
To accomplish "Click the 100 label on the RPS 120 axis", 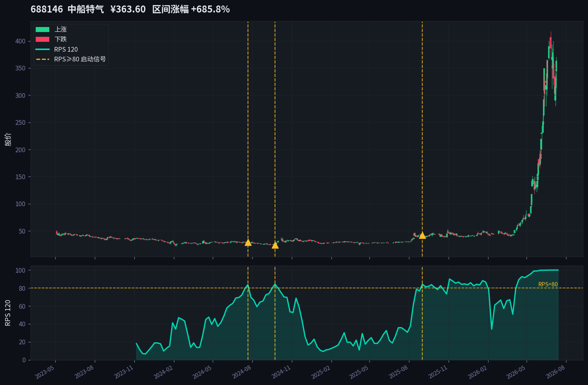I will click(x=20, y=270).
